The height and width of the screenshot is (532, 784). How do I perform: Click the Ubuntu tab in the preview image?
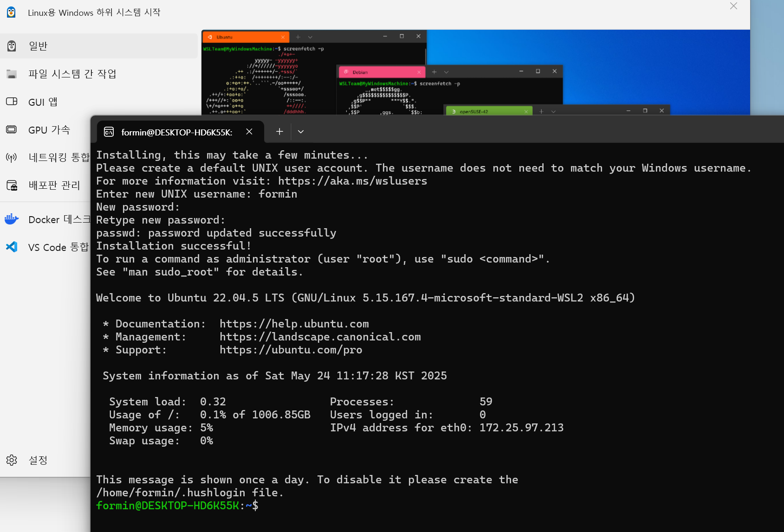point(246,37)
